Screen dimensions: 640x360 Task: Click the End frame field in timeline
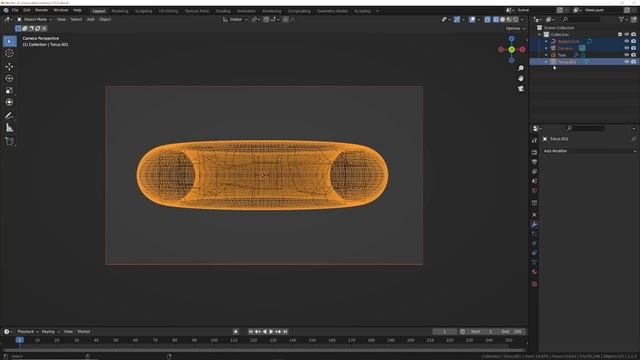coord(511,332)
